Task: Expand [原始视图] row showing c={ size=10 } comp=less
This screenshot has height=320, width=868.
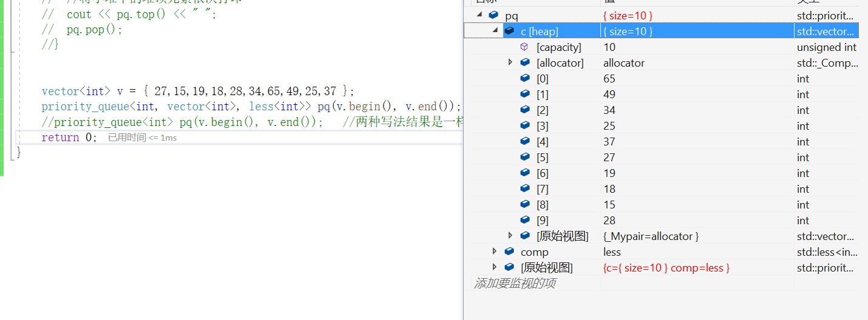Action: pyautogui.click(x=494, y=267)
